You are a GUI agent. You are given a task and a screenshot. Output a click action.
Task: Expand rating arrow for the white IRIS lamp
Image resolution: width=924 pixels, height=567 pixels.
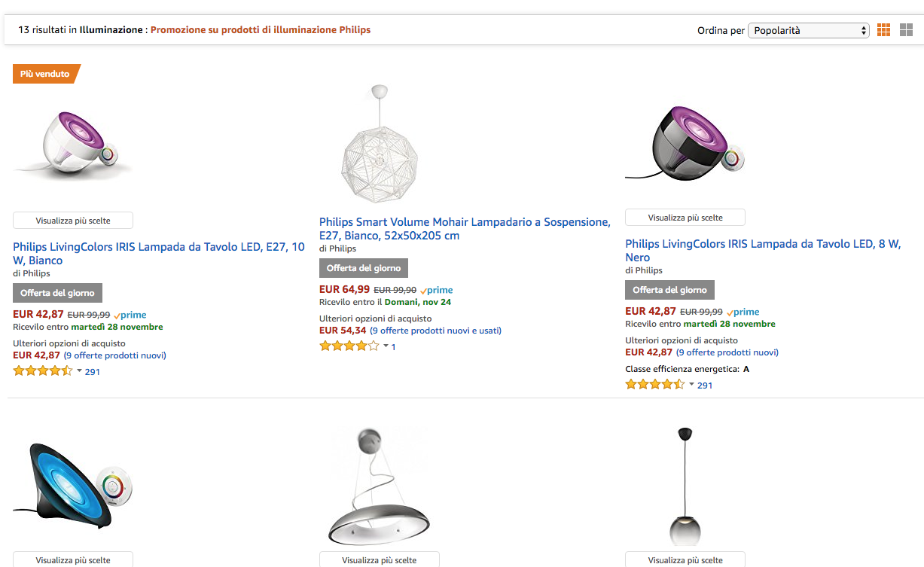79,370
